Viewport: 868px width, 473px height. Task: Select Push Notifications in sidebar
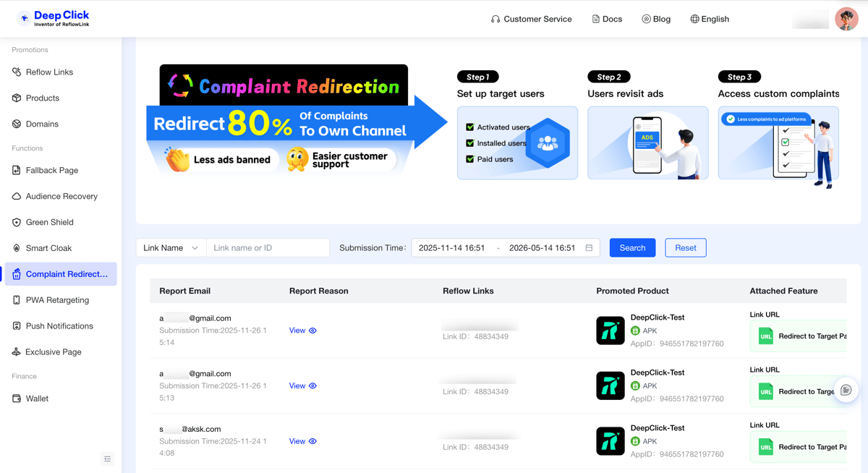pos(61,326)
